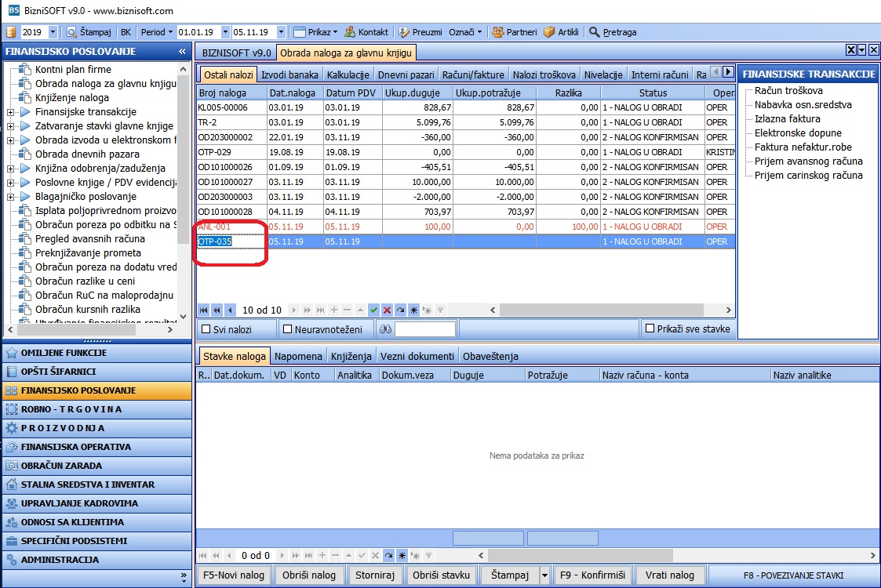Toggle the Prikaži sve stavke checkbox
Screen dimensions: 881x588
click(650, 328)
